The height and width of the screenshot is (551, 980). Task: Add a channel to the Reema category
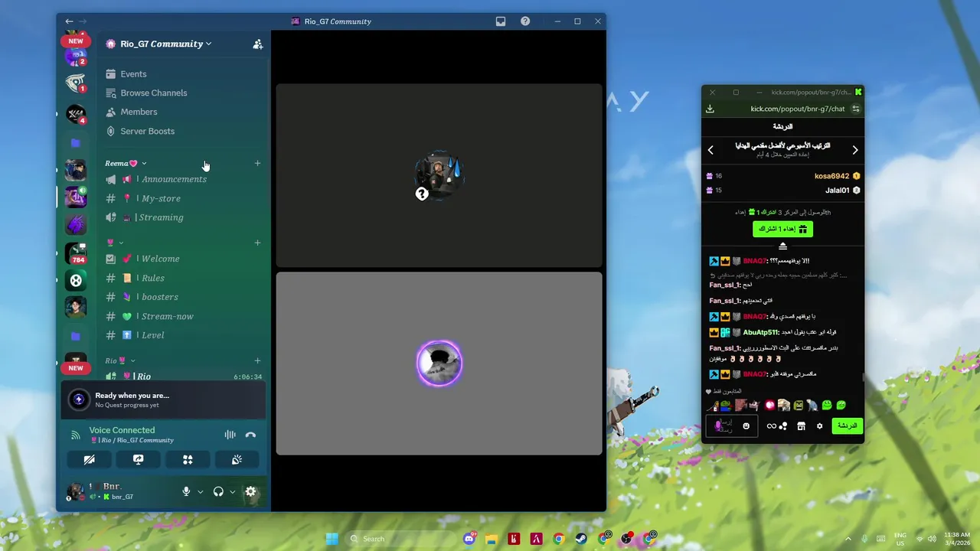(257, 163)
